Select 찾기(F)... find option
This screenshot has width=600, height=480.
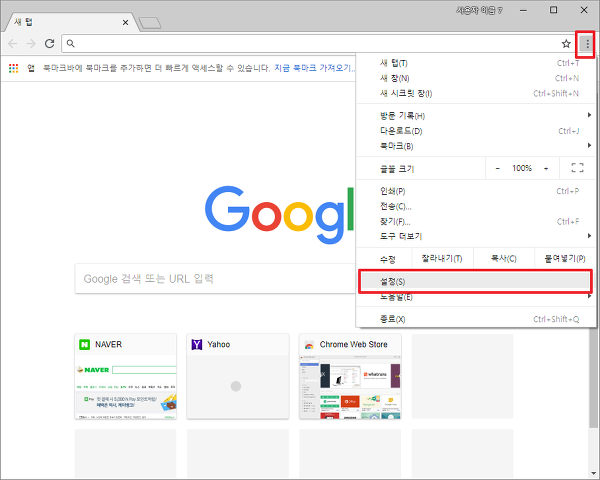pos(476,221)
